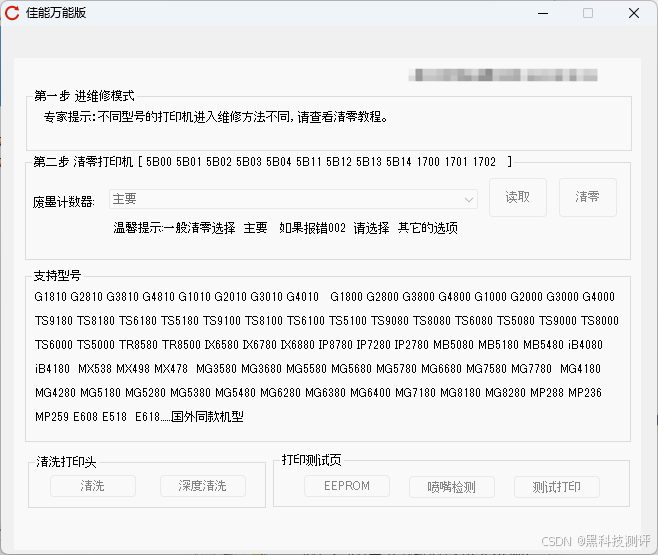Click the MP236 model text
The image size is (658, 555).
pos(585,393)
